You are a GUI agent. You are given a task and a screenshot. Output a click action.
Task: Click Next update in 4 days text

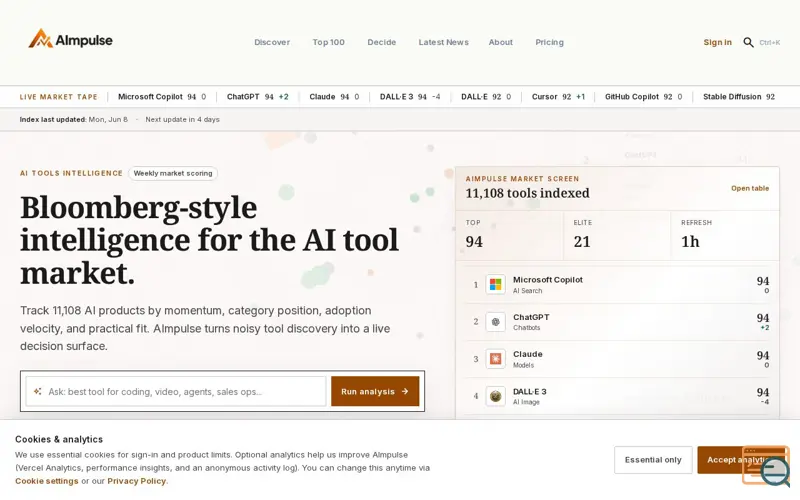coord(182,119)
